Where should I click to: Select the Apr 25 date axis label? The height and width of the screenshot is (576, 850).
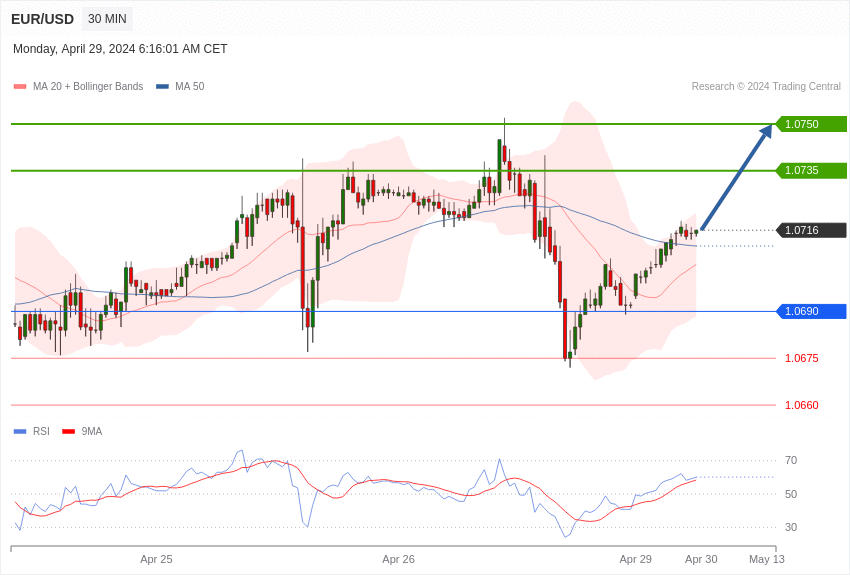click(156, 559)
